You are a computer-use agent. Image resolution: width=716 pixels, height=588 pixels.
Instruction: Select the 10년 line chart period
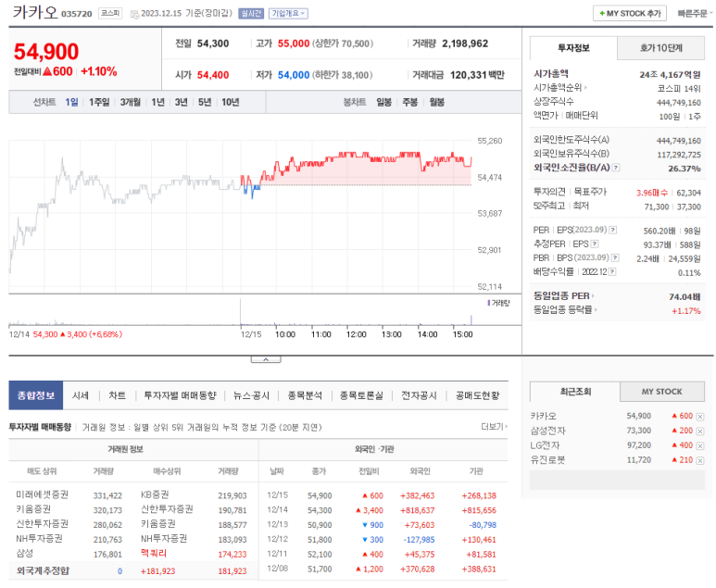click(230, 102)
